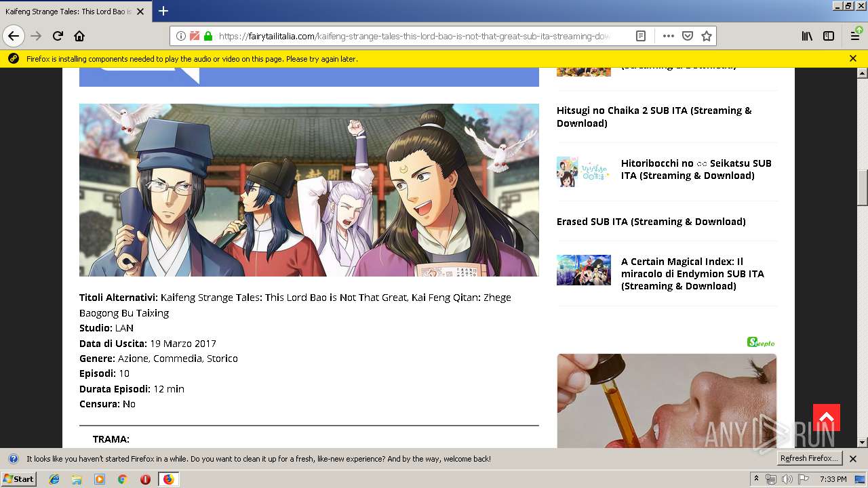
Task: Click the Hitoribocchi no Seikatsu thumbnail
Action: [x=584, y=171]
